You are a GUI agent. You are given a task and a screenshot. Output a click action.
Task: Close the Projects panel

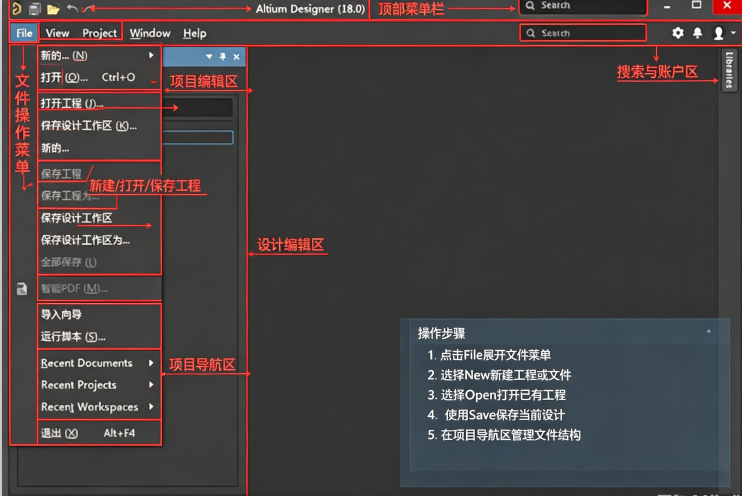coord(236,57)
